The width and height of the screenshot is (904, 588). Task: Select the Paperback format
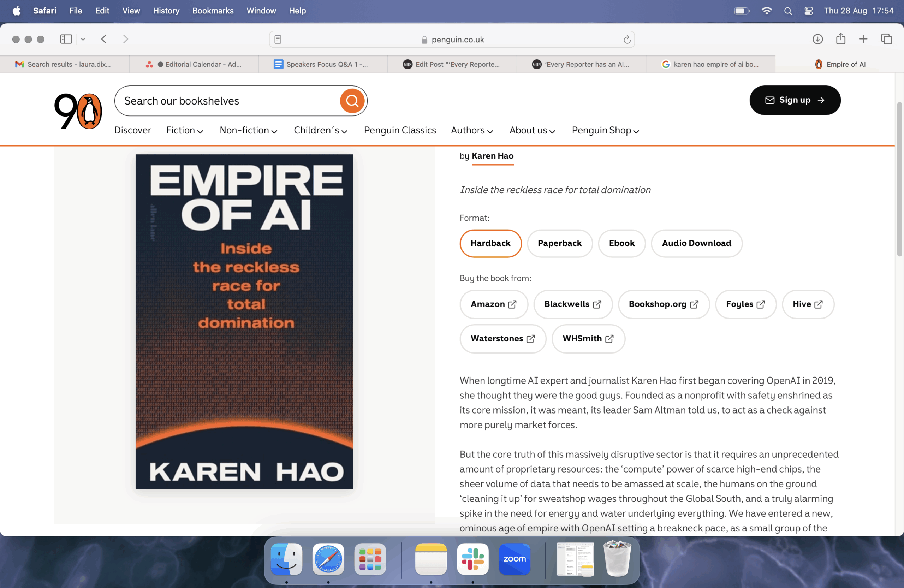[x=559, y=243]
